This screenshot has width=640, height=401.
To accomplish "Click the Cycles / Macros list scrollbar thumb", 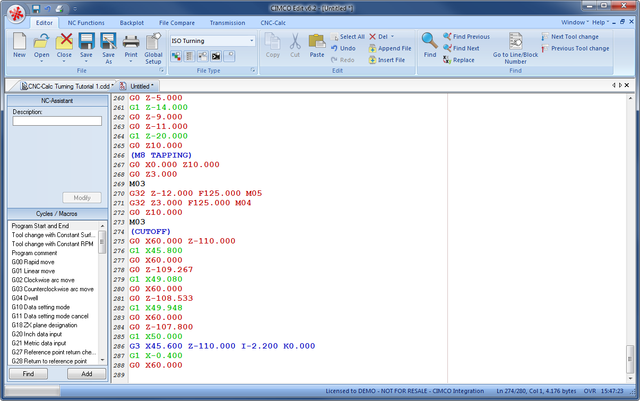I will coord(102,243).
